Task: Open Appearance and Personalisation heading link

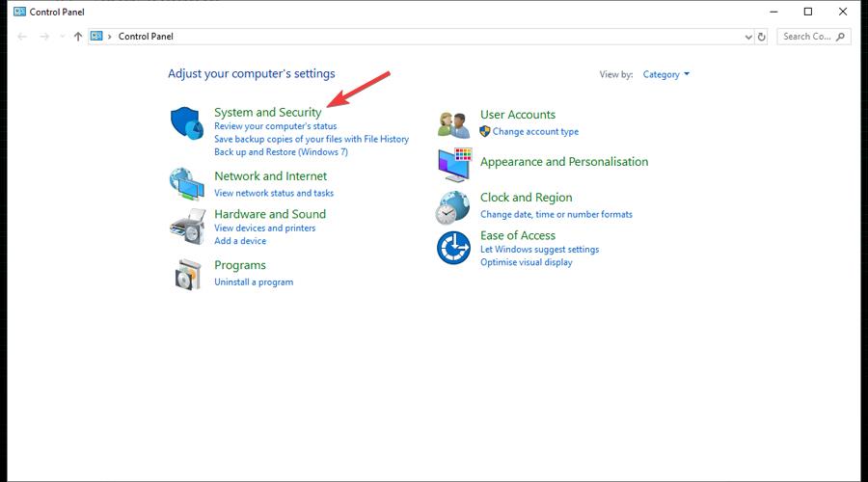Action: [x=564, y=162]
